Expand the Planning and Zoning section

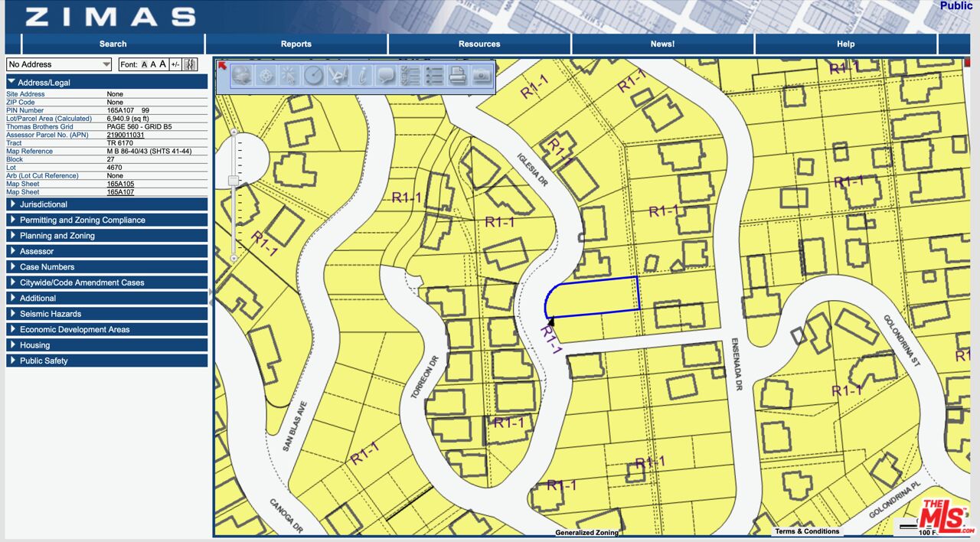[x=57, y=236]
